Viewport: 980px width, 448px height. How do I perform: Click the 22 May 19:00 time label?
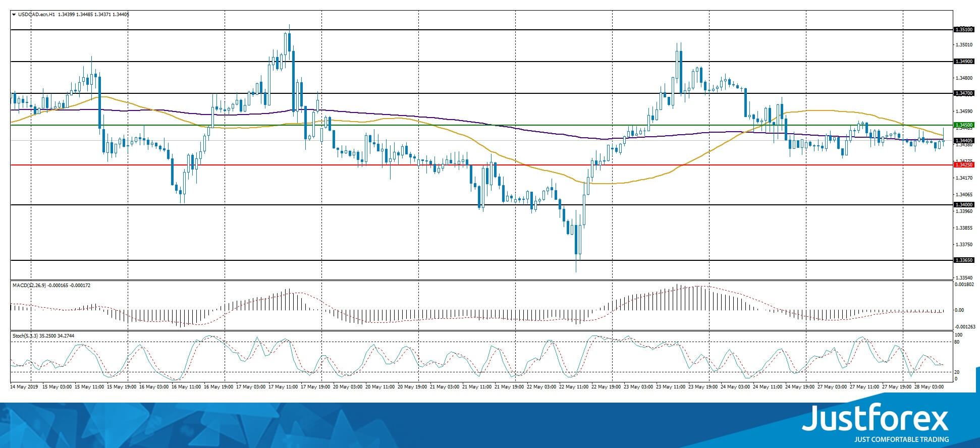(x=606, y=387)
